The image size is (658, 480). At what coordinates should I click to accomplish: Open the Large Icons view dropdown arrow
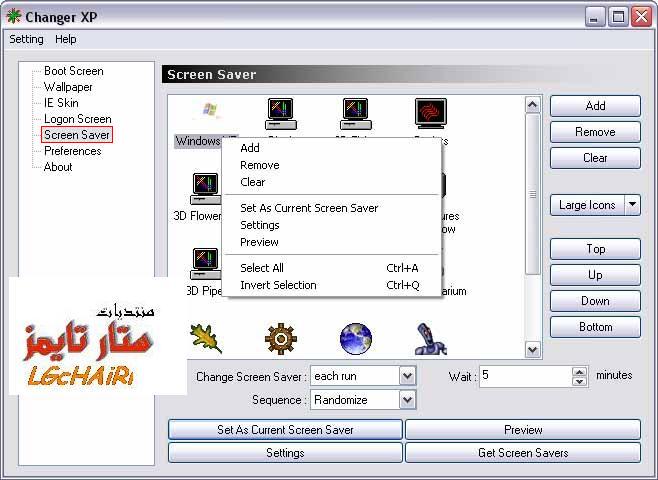632,205
